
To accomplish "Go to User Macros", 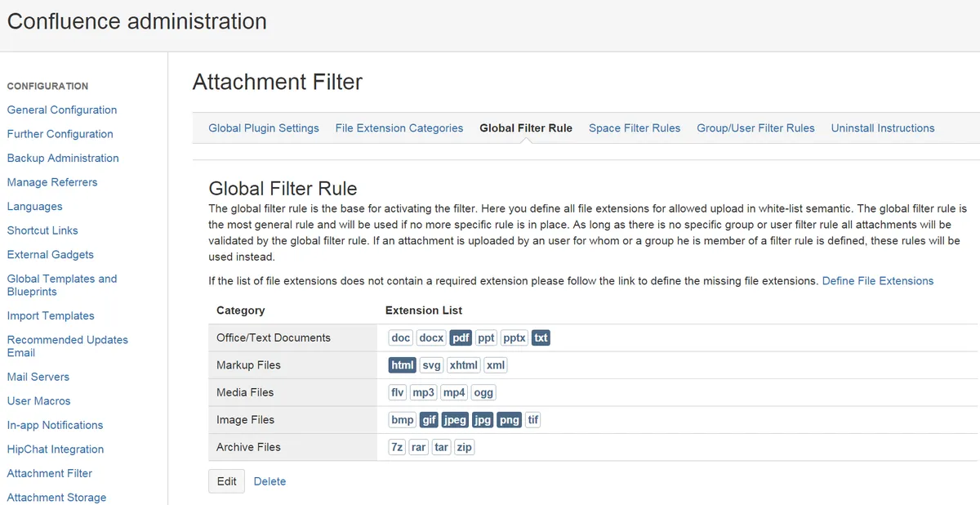I will click(39, 401).
